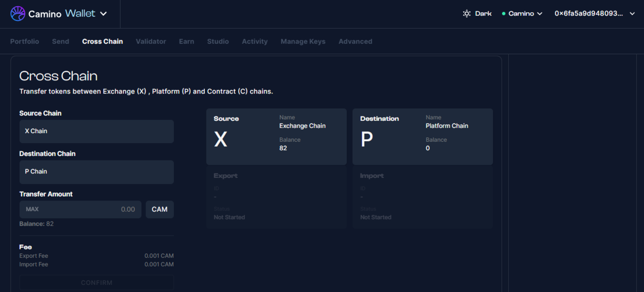This screenshot has width=644, height=292.
Task: Click MAX in the transfer amount field
Action: (x=32, y=209)
